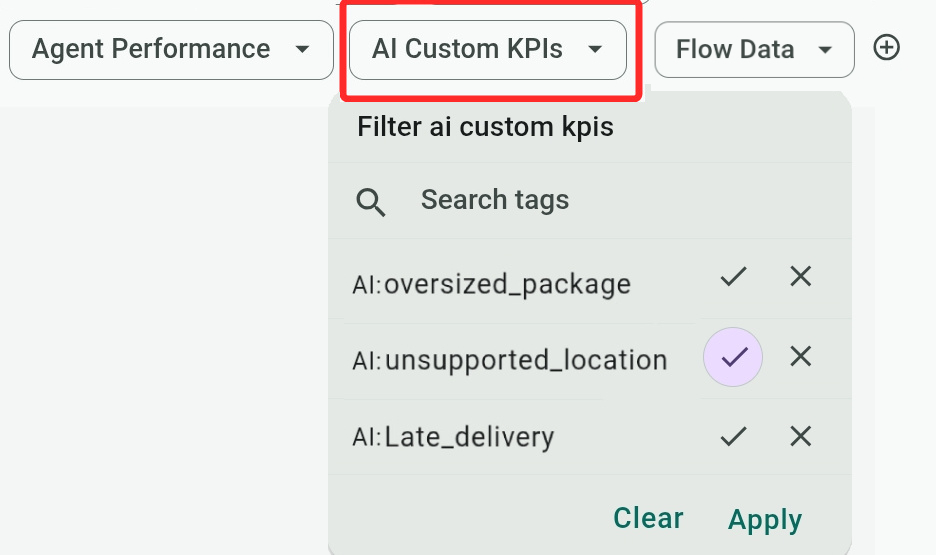936x555 pixels.
Task: Click the plus icon to add filter
Action: coord(886,48)
